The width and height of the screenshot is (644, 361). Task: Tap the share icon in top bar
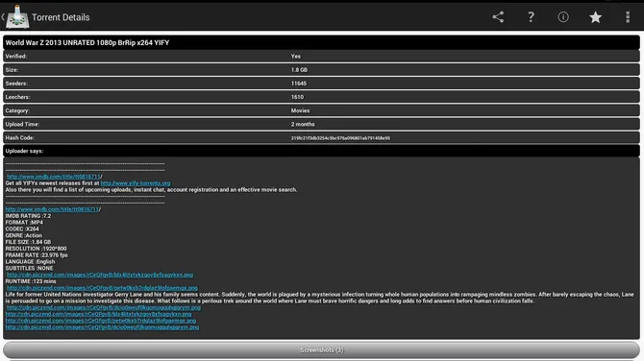click(498, 17)
